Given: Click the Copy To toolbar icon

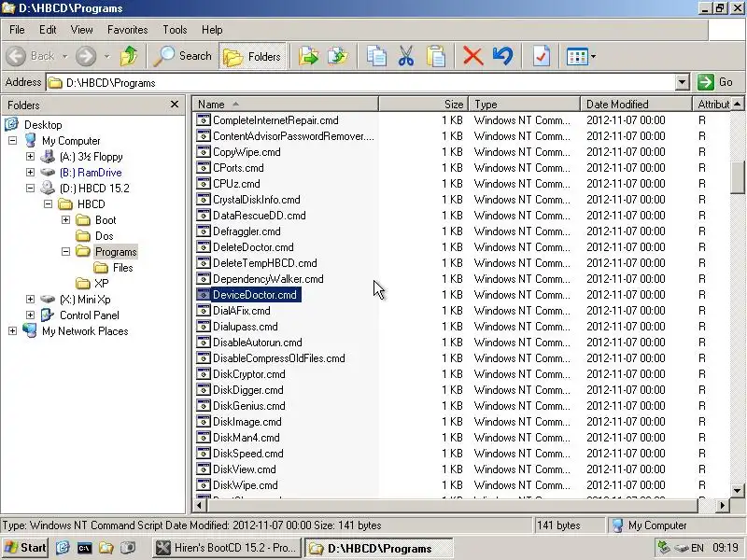Looking at the screenshot, I should tap(338, 56).
